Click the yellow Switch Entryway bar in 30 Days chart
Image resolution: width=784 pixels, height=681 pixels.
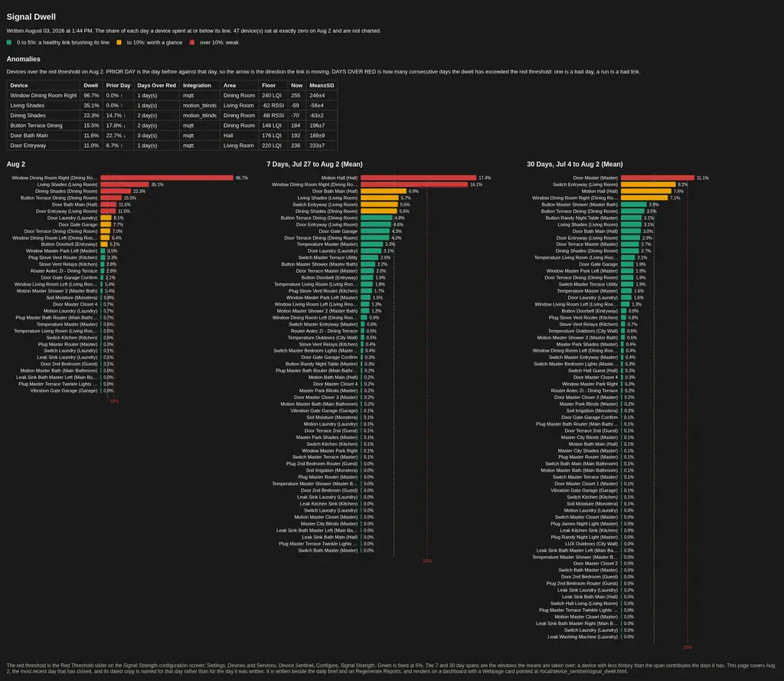648,185
